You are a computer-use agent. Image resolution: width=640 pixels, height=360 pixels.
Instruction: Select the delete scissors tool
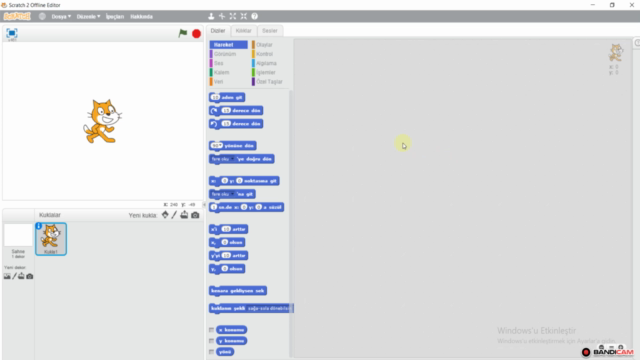tap(222, 16)
